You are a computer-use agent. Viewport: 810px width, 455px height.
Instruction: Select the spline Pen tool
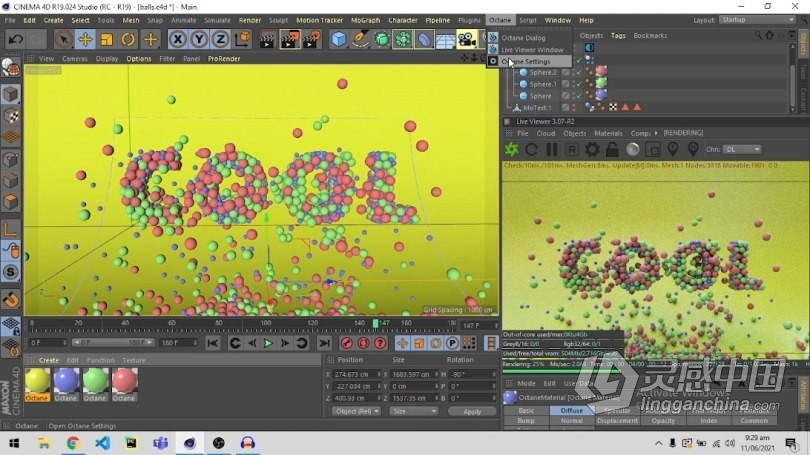pos(360,39)
